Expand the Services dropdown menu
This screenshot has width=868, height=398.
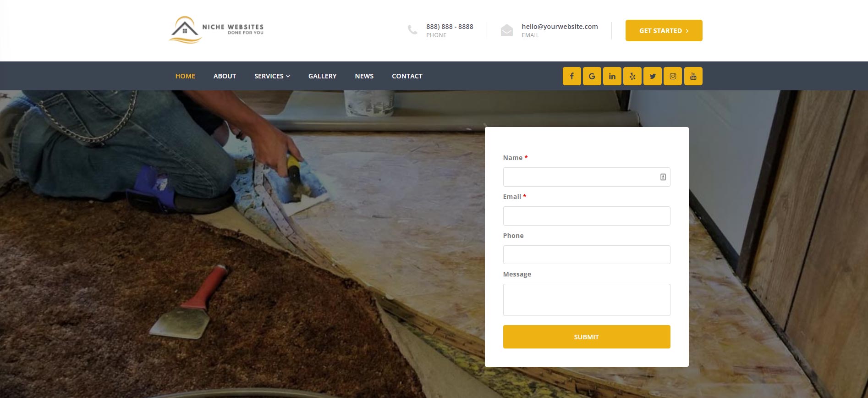click(x=272, y=76)
